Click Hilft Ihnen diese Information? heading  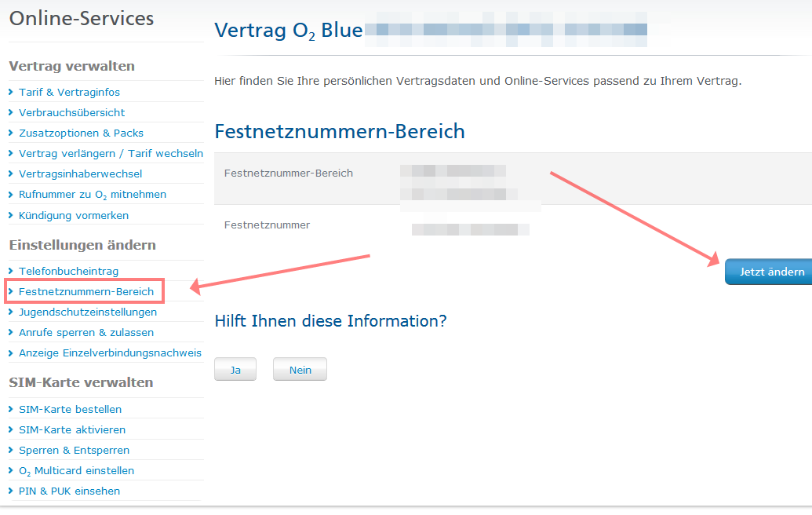[x=330, y=321]
